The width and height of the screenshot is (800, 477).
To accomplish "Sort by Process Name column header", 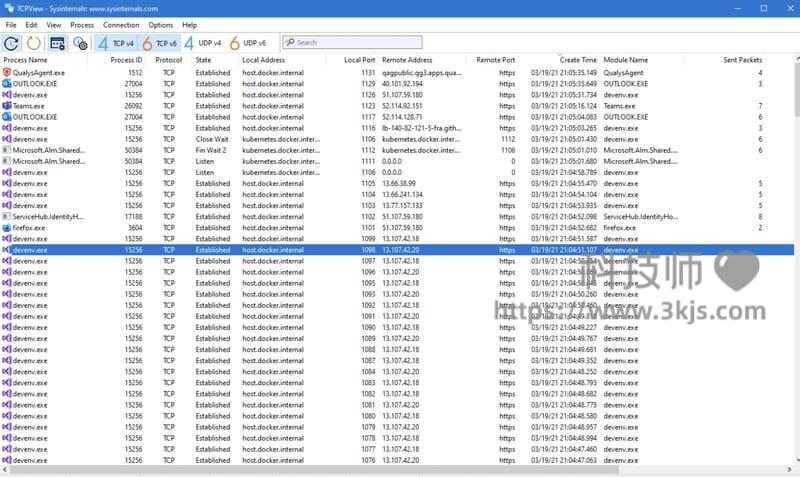I will 26,60.
